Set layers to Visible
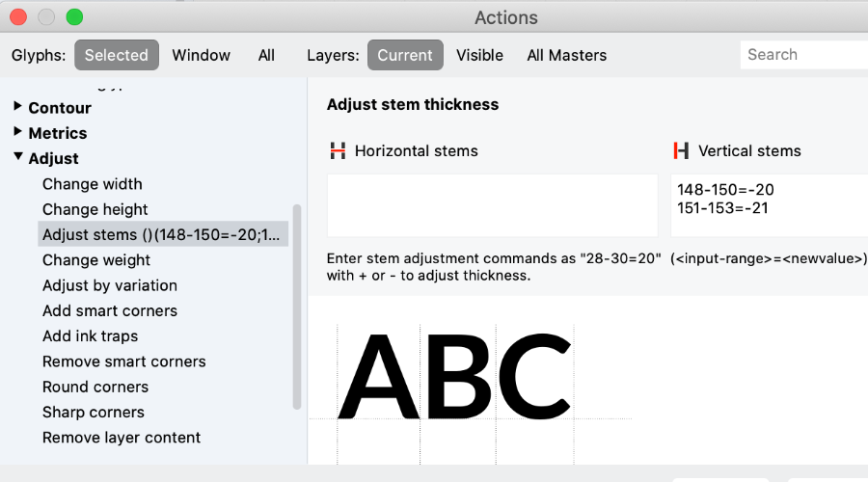This screenshot has height=482, width=868. (479, 55)
